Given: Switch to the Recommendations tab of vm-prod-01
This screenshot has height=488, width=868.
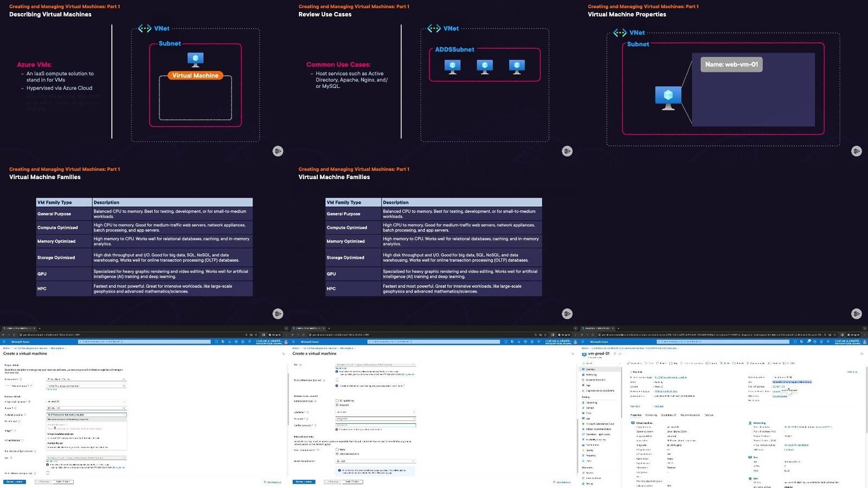Looking at the screenshot, I should (691, 415).
